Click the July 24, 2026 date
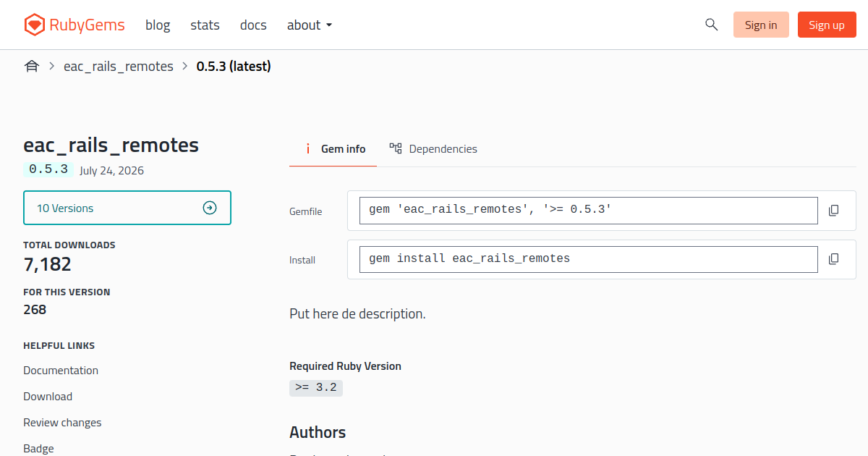This screenshot has width=868, height=456. point(112,171)
